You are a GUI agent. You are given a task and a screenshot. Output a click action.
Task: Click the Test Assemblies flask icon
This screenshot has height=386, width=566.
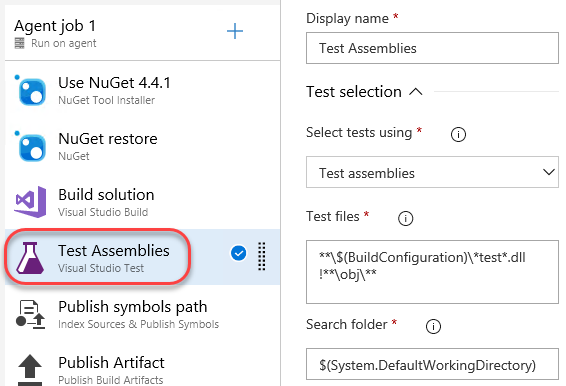pyautogui.click(x=30, y=258)
